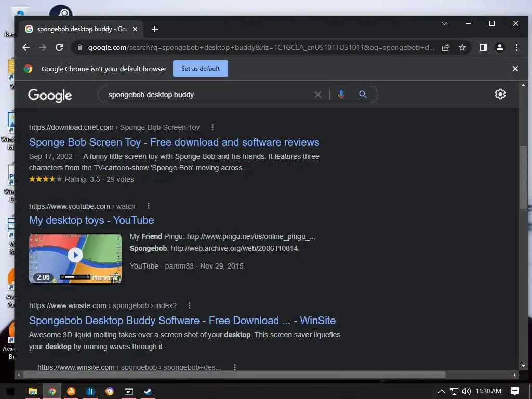The width and height of the screenshot is (532, 399).
Task: Reload the current page
Action: click(59, 47)
